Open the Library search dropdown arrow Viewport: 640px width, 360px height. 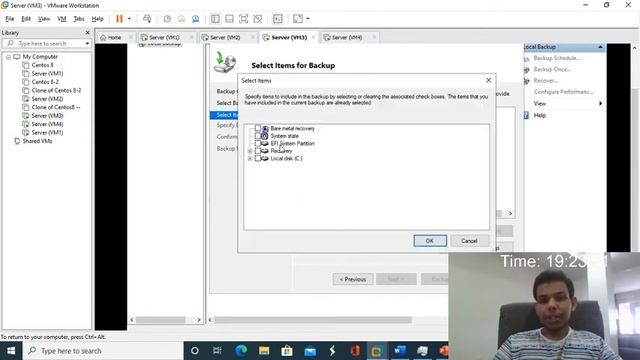87,43
